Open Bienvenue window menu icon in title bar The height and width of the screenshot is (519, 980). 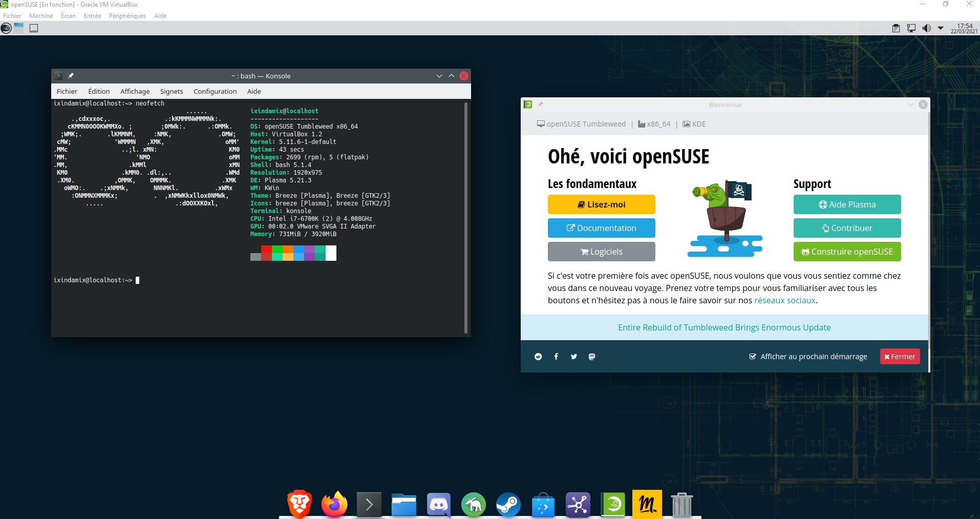pyautogui.click(x=528, y=105)
